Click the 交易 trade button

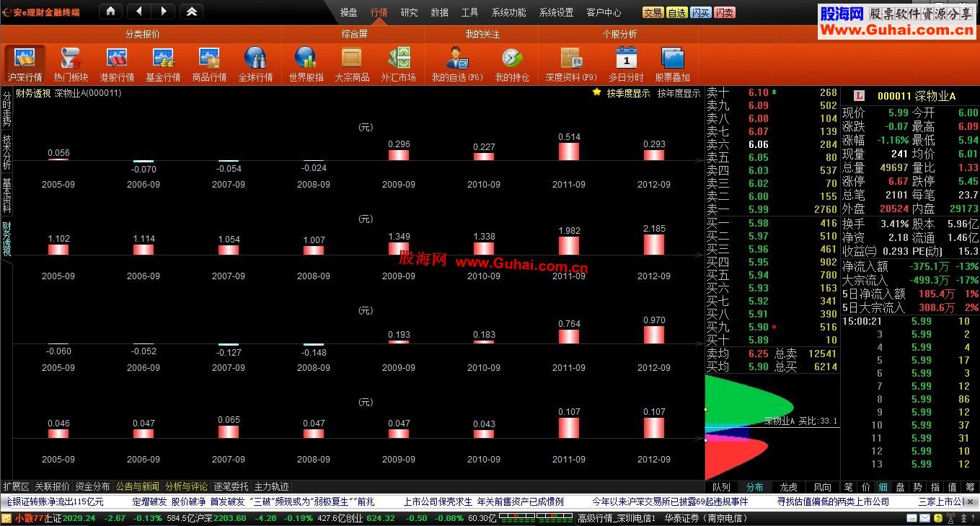[x=653, y=13]
